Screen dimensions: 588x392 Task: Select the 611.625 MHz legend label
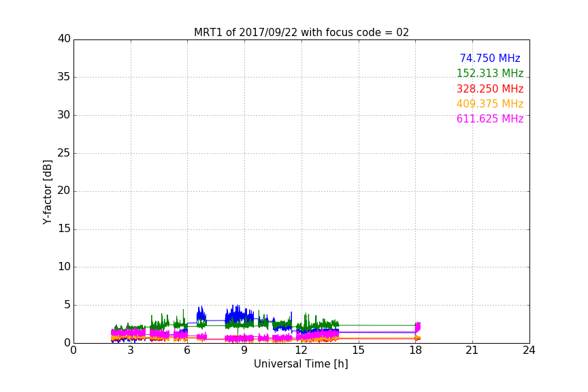[490, 118]
